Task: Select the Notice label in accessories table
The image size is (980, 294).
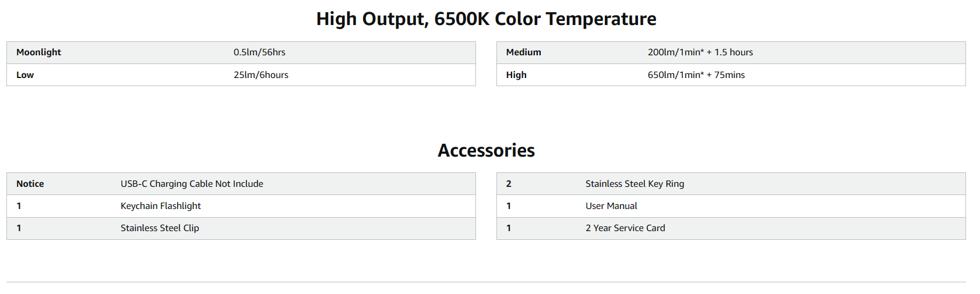Action: (x=30, y=184)
